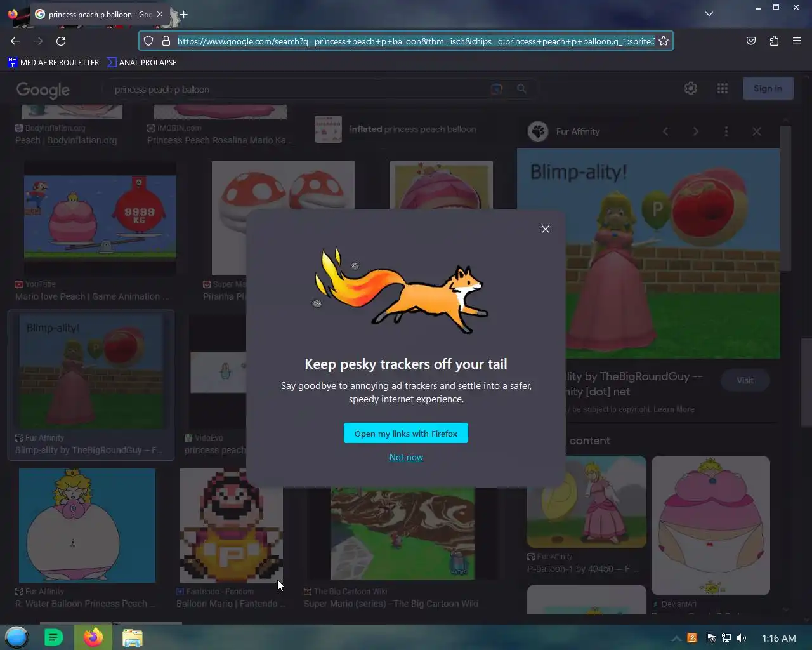The width and height of the screenshot is (812, 650).
Task: Open the Learn More copyright link
Action: [674, 409]
